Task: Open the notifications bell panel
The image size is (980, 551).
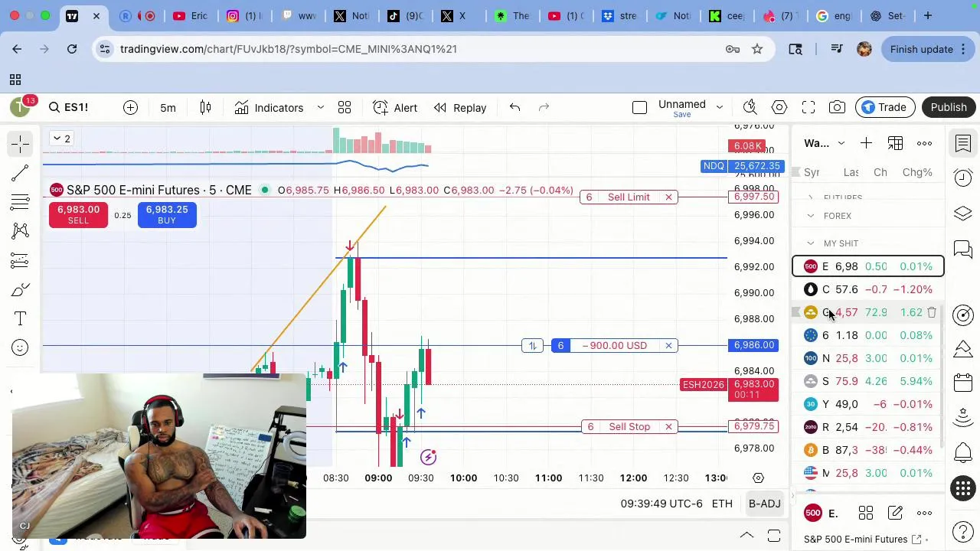Action: (963, 452)
